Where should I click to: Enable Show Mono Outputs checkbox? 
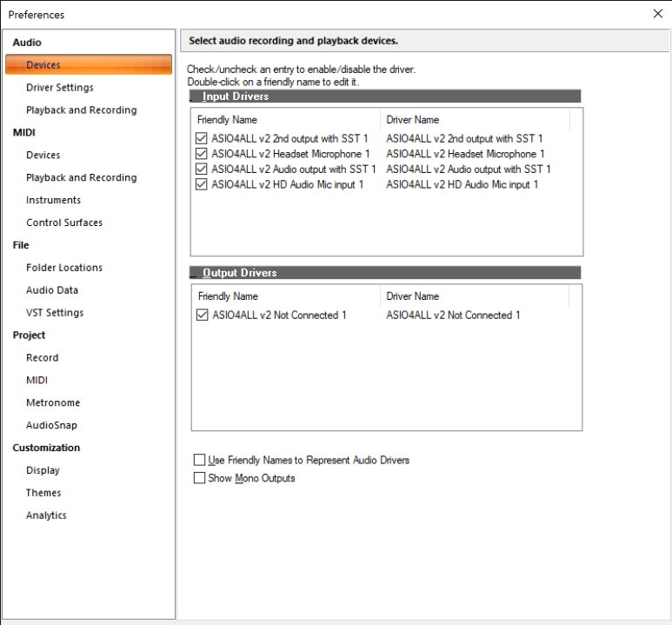point(199,478)
